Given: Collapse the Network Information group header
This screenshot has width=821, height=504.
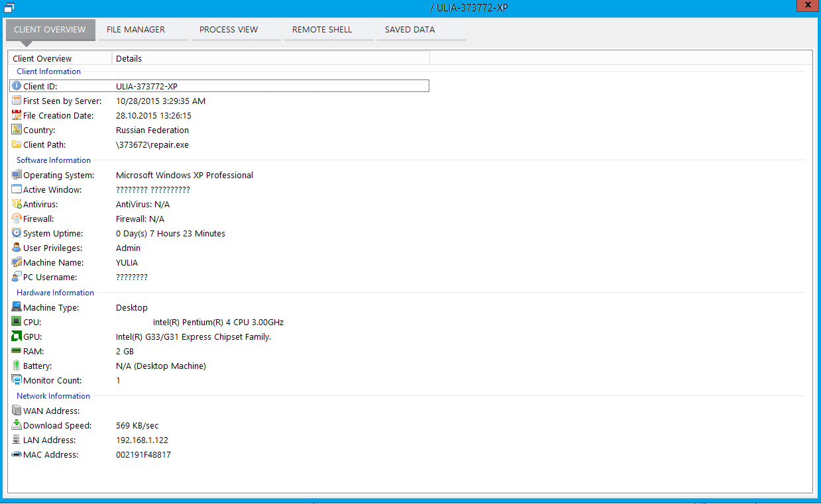Looking at the screenshot, I should (x=54, y=396).
